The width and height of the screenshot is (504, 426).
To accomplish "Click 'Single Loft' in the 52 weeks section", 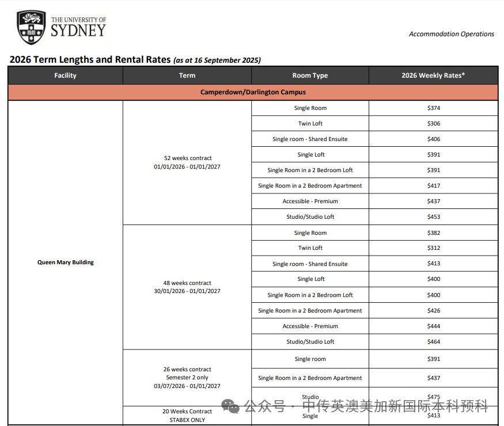I will pos(311,154).
